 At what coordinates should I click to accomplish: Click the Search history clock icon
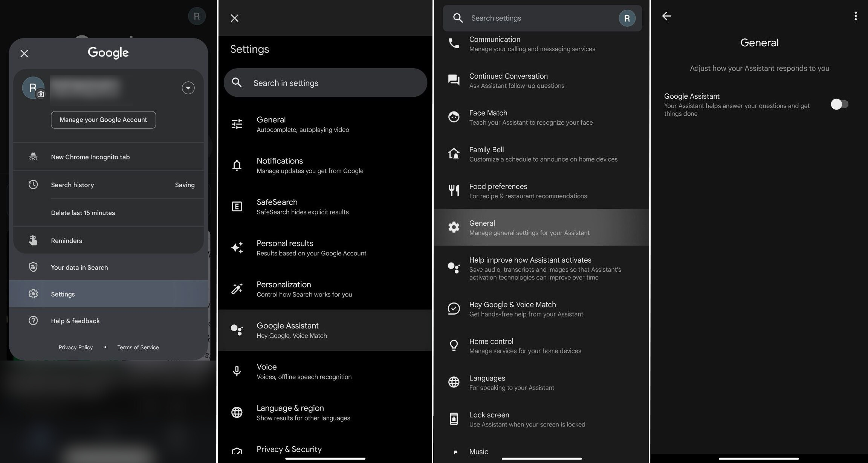coord(33,185)
